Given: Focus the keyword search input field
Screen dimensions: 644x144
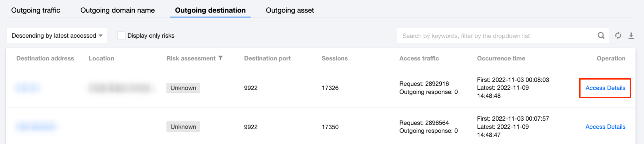Looking at the screenshot, I should pos(496,36).
